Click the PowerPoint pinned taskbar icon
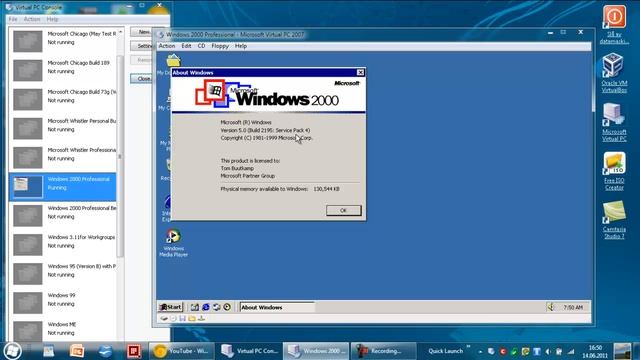This screenshot has height=360, width=640. (x=77, y=351)
